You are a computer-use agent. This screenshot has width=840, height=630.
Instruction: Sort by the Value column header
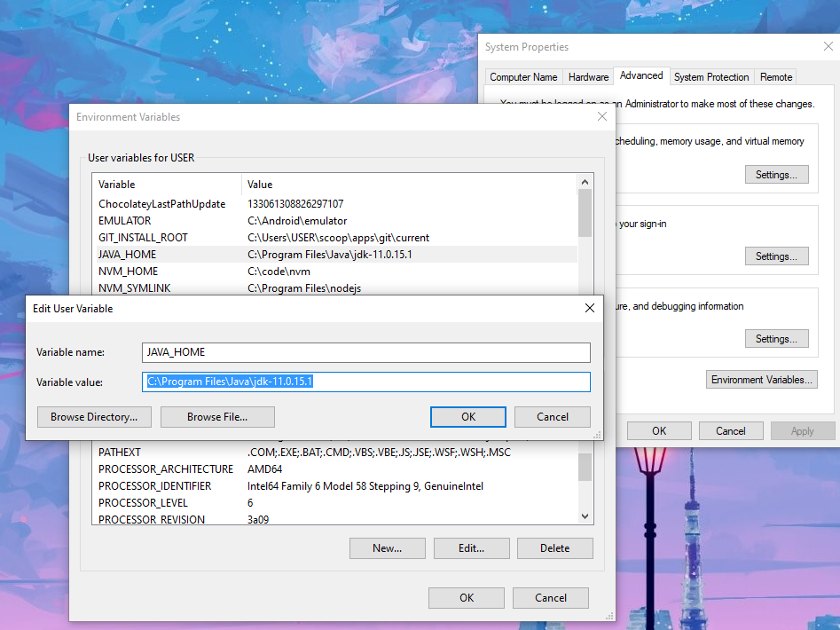coord(408,185)
